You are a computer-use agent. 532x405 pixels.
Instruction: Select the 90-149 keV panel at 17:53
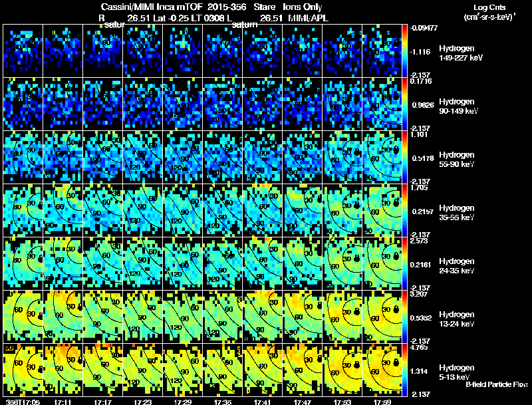[342, 104]
